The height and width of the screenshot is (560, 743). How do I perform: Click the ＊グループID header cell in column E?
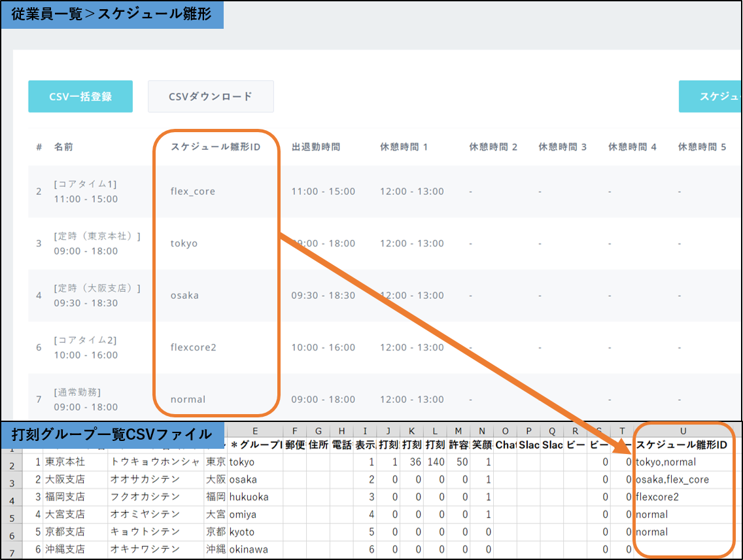pyautogui.click(x=255, y=445)
